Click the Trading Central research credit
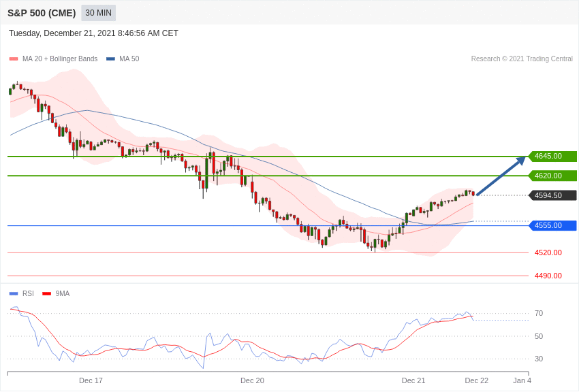Image resolution: width=579 pixels, height=392 pixels. tap(522, 59)
